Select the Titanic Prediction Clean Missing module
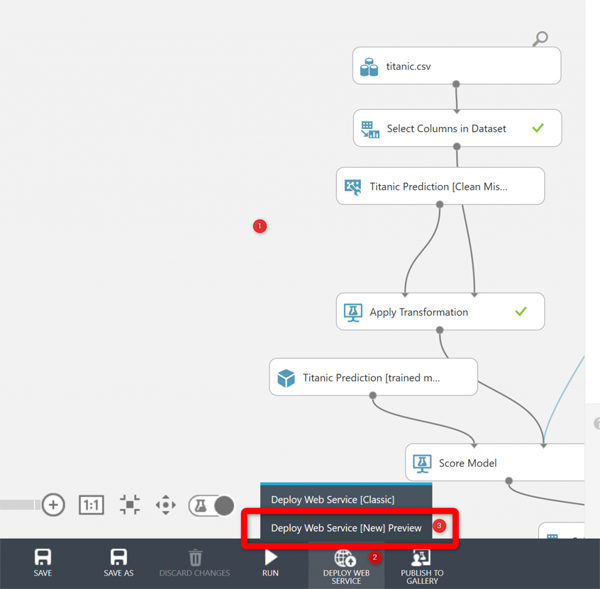Viewport: 600px width, 589px height. coord(440,186)
